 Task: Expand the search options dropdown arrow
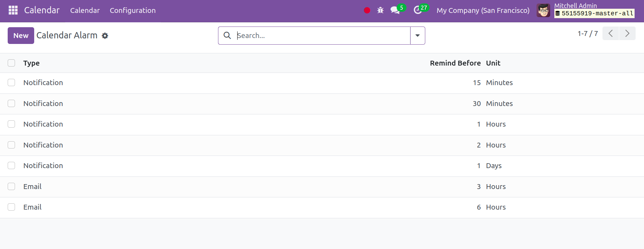point(418,36)
